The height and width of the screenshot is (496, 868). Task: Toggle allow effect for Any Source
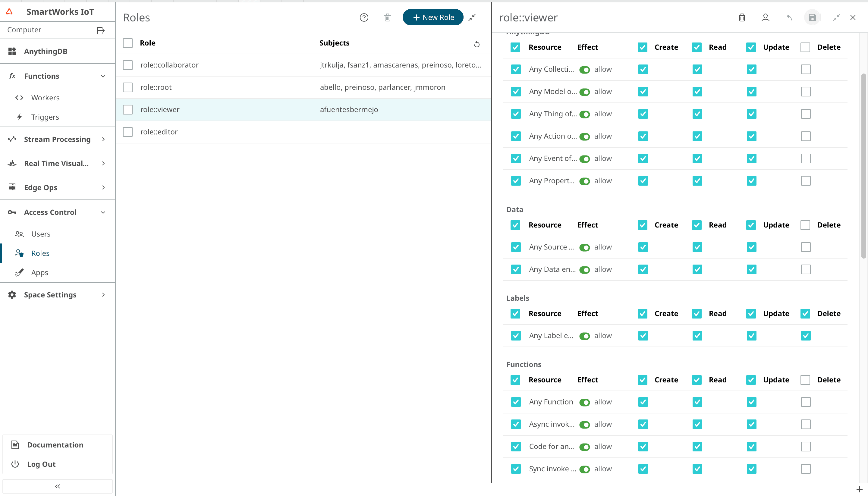click(x=585, y=247)
